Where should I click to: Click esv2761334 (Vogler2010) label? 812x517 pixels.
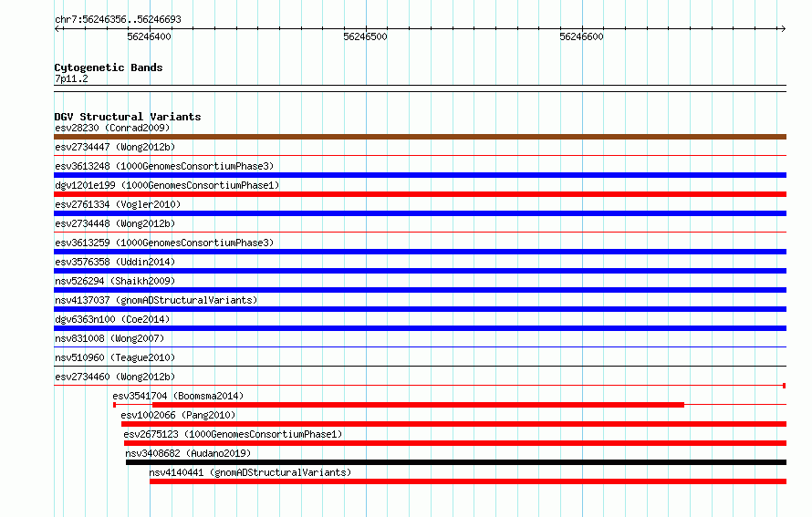coord(118,204)
